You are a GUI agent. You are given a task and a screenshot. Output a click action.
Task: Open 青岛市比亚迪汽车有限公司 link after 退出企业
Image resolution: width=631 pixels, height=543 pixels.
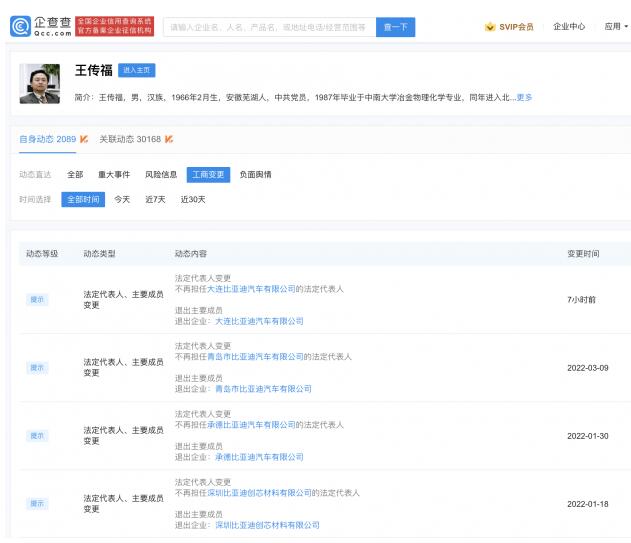263,389
